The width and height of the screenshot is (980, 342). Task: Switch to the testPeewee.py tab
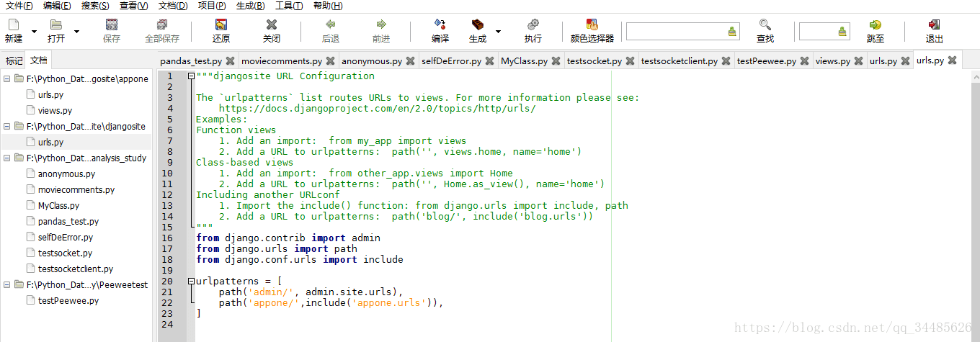tap(766, 61)
